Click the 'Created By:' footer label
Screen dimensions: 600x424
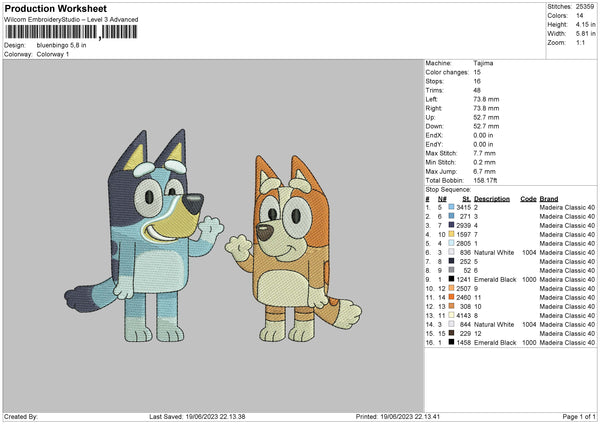[21, 416]
